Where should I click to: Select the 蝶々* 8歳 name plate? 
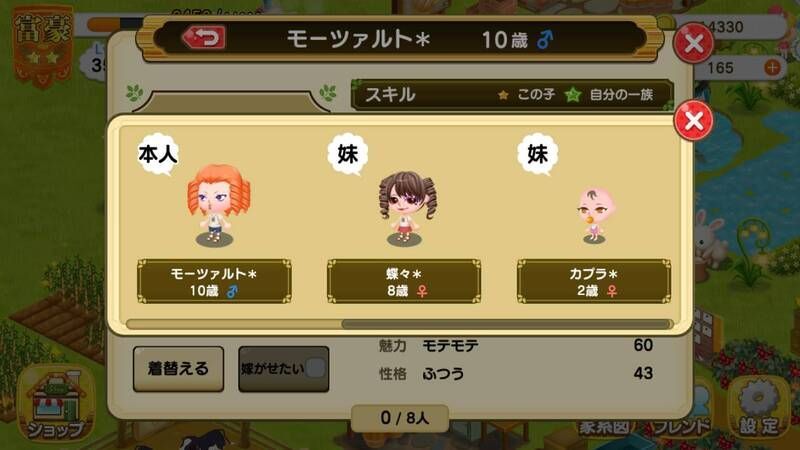[x=404, y=281]
